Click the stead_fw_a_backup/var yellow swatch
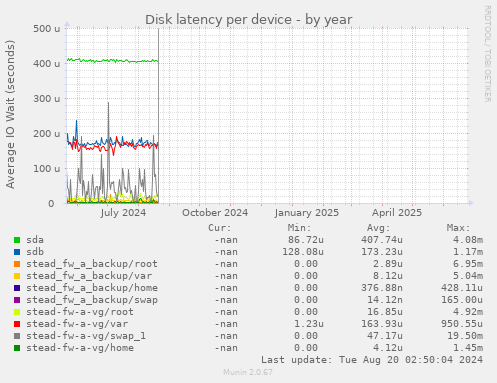This screenshot has width=497, height=383. click(17, 276)
